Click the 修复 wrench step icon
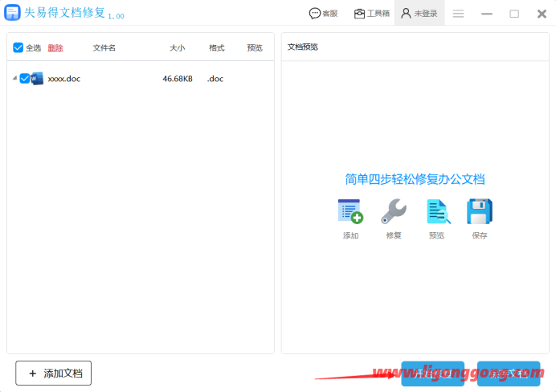 394,211
